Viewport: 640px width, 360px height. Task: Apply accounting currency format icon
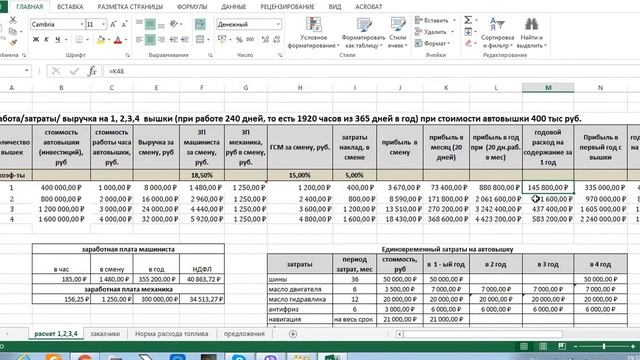click(222, 40)
